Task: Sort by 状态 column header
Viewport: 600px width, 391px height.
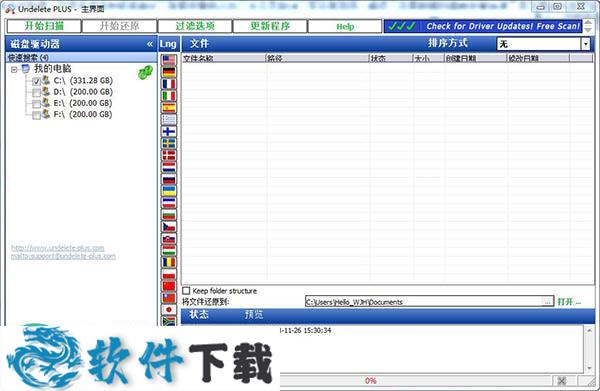Action: tap(391, 58)
